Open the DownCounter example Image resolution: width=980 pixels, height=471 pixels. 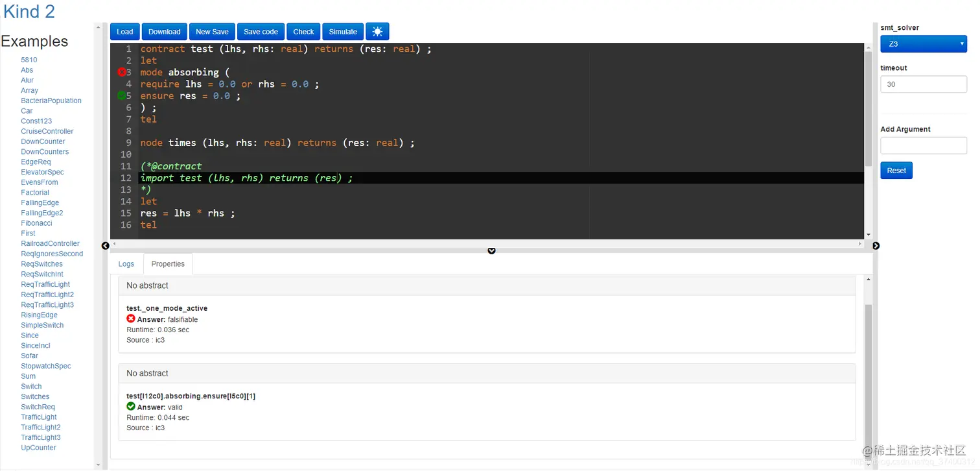point(43,141)
